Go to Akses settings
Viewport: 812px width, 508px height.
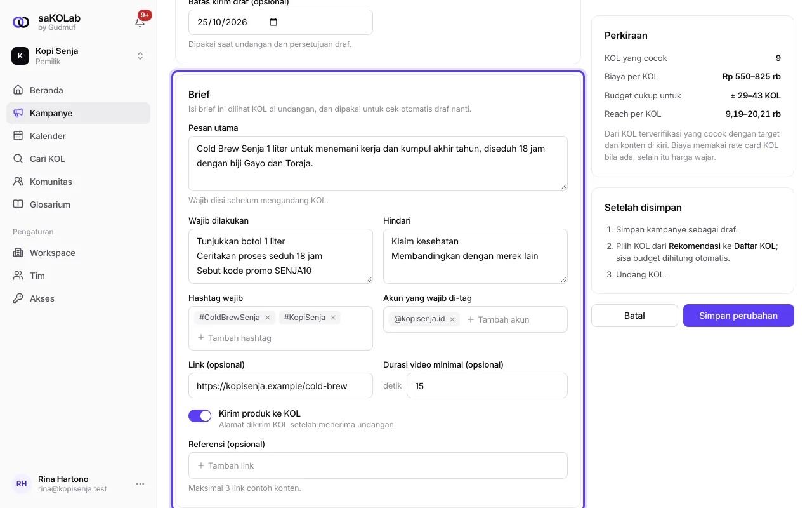click(x=79, y=298)
